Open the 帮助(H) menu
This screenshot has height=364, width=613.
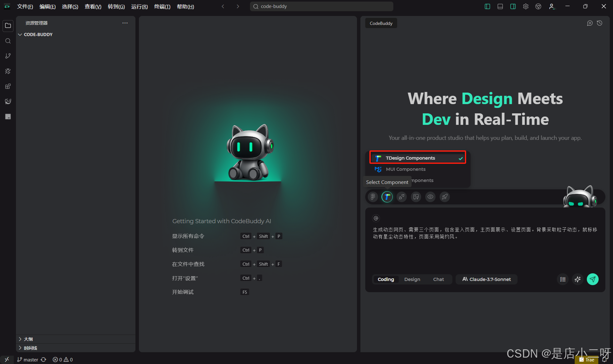(x=185, y=6)
